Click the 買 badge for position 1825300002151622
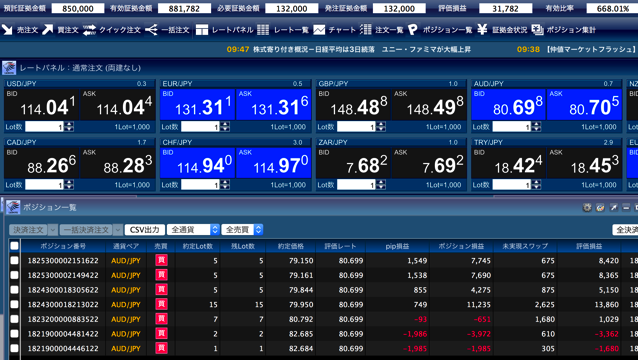 click(x=161, y=260)
